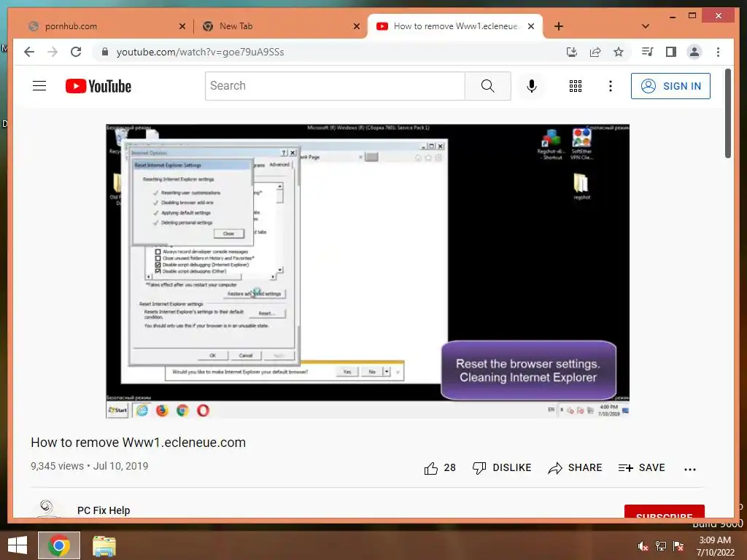Bookmark this page with star icon

coord(619,52)
